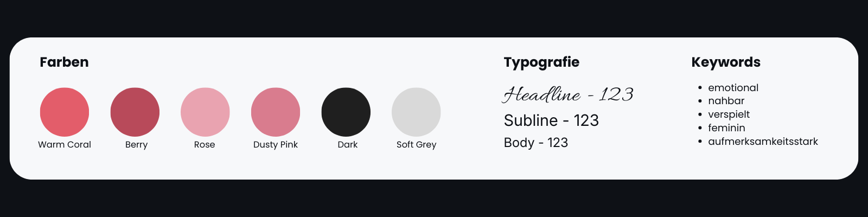Screen dimensions: 868x217
Task: Select the feminin list entry
Action: 726,128
